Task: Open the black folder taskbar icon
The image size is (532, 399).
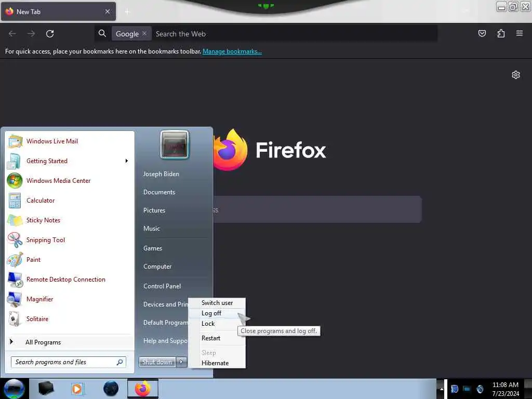Action: pos(46,389)
